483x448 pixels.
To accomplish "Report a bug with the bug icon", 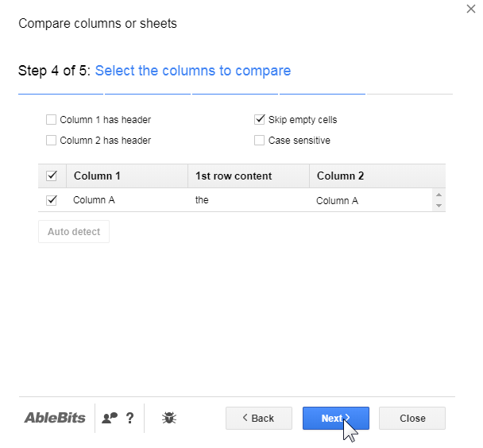I will [168, 418].
